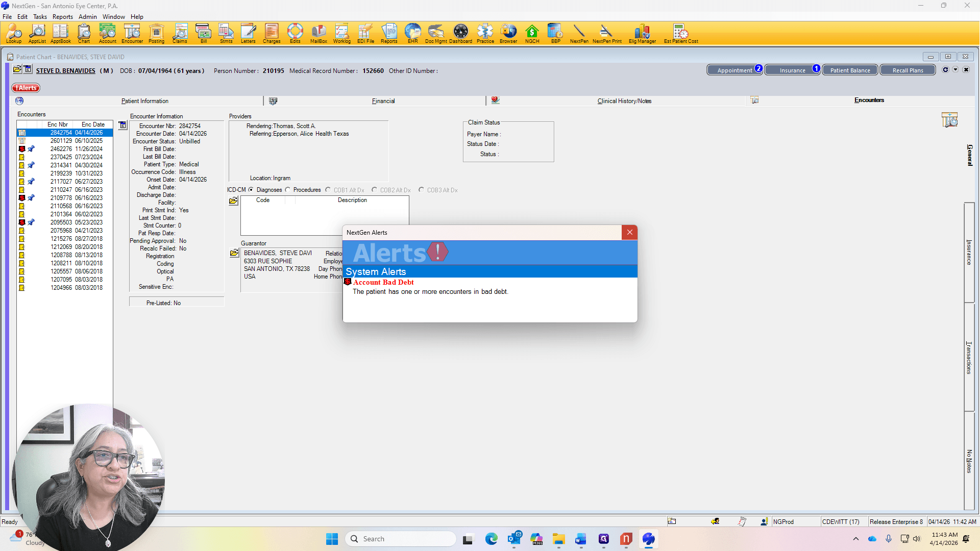Open the Lookup toolbar icon

coord(14,34)
